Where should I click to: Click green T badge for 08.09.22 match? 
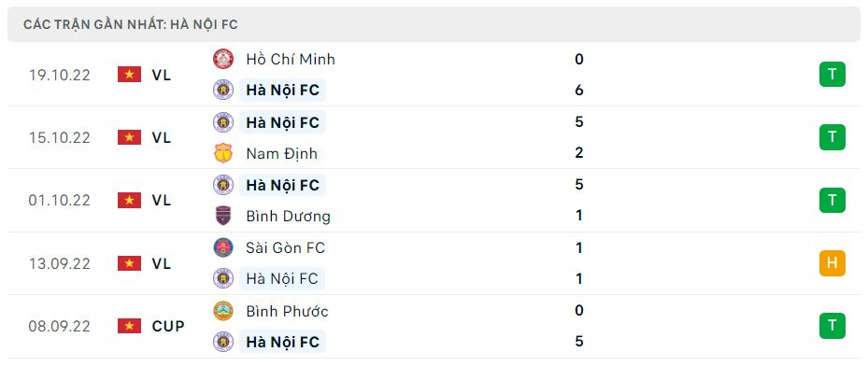(832, 326)
